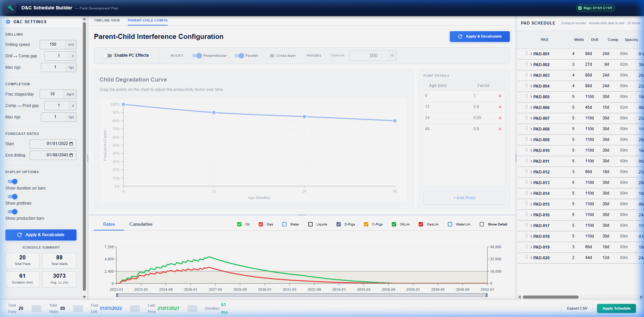The width and height of the screenshot is (644, 317).
Task: Remove the 48-month point with red X
Action: [x=500, y=129]
